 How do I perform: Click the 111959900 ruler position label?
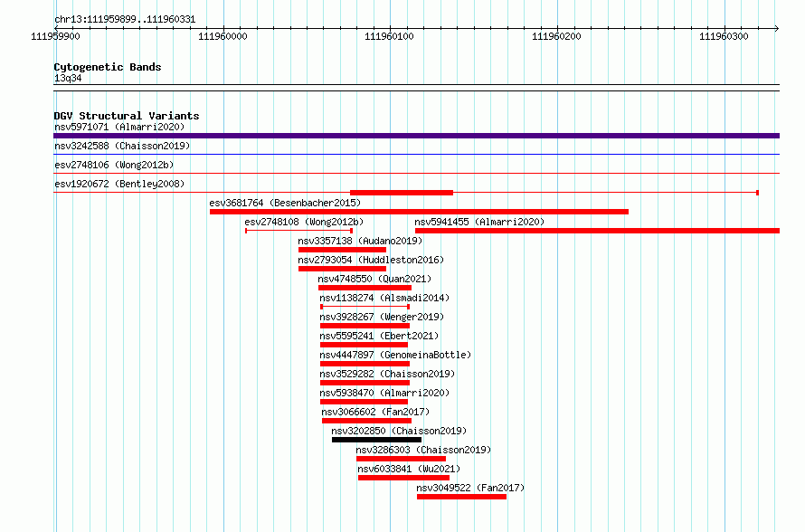(x=55, y=36)
